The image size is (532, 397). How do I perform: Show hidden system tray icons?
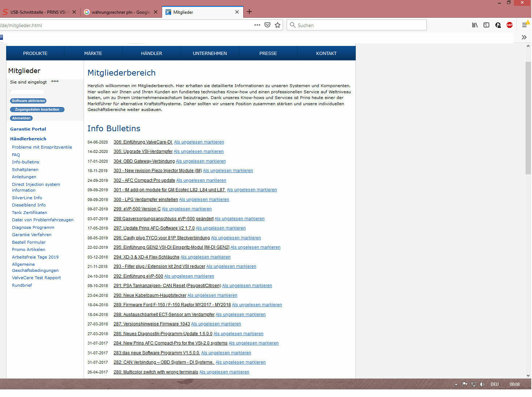[x=456, y=384]
